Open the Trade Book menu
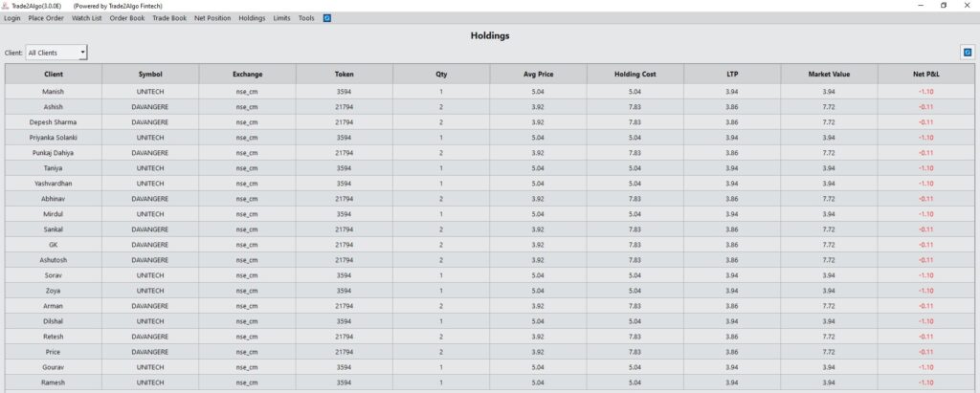980x393 pixels. 169,18
